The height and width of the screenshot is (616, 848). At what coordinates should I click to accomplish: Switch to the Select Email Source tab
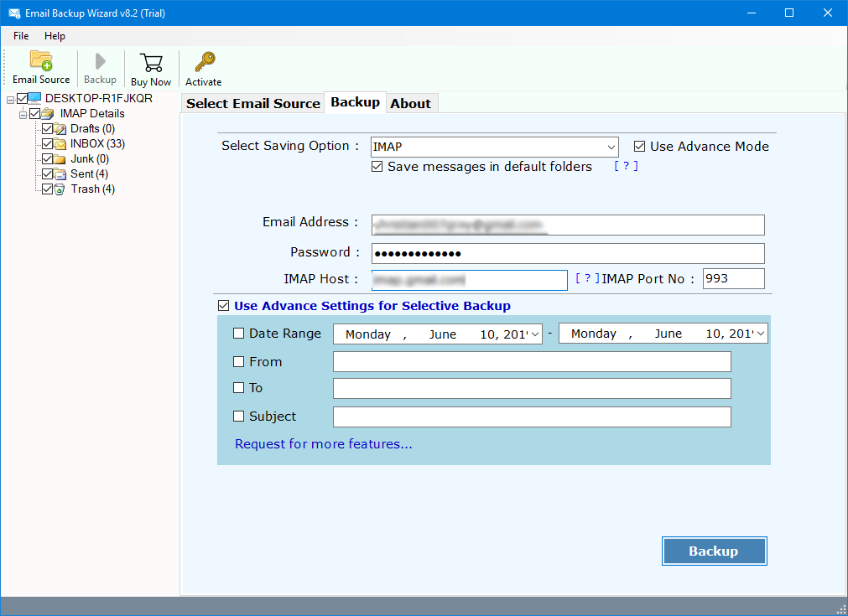pyautogui.click(x=252, y=103)
